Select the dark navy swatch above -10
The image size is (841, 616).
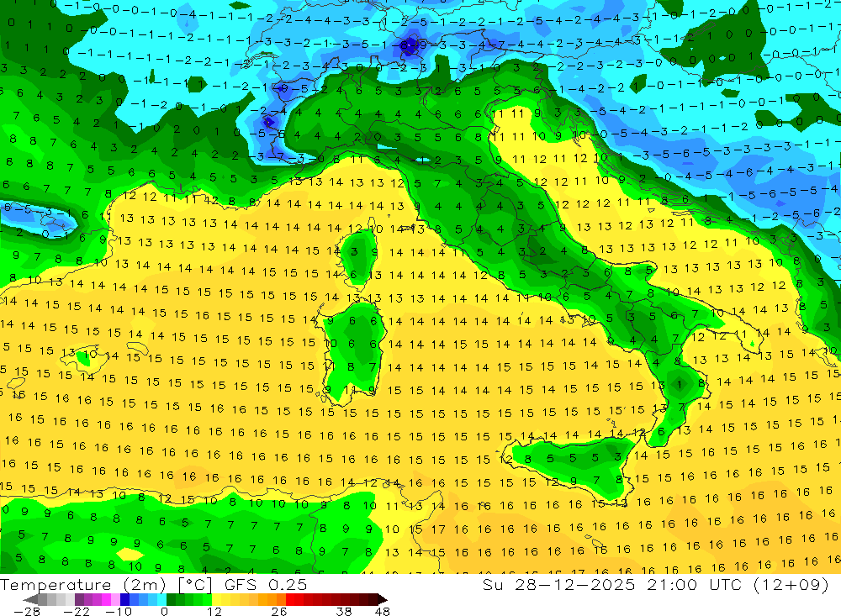point(125,599)
